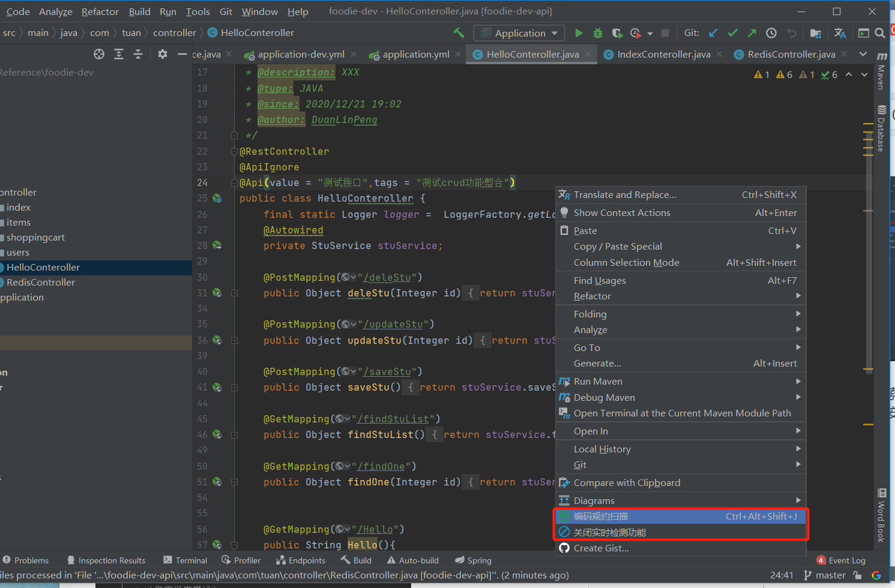Screen dimensions: 895x588
Task: Run with coverage shield icon
Action: click(617, 33)
